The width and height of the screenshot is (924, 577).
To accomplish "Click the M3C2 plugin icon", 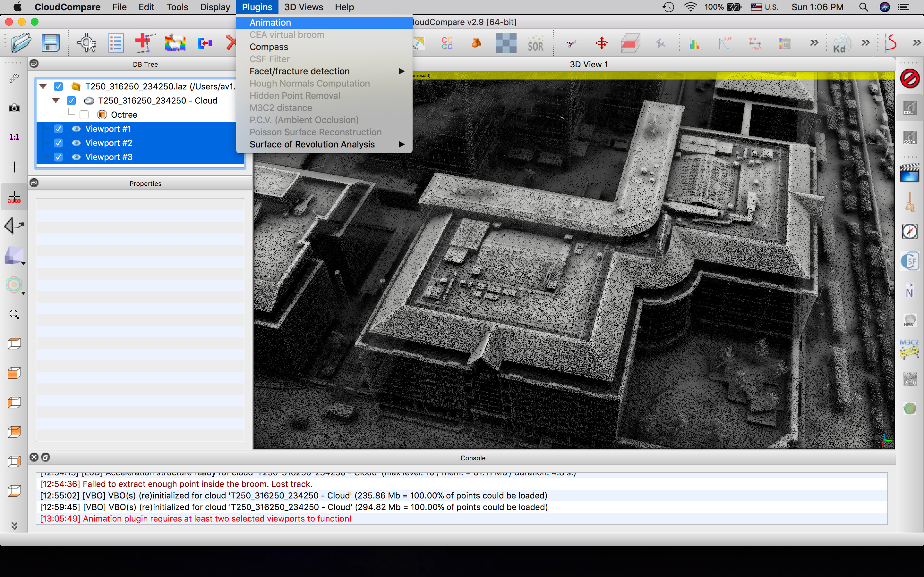I will click(910, 349).
